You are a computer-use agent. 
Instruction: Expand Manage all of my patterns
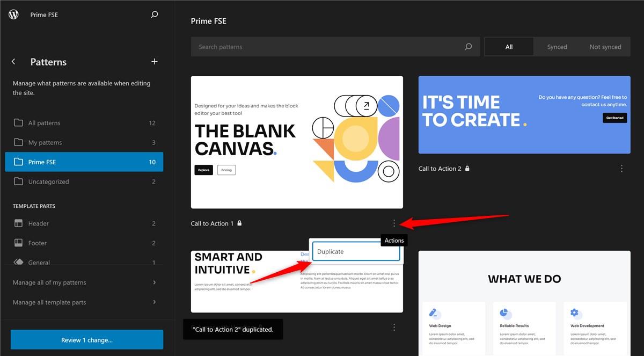84,282
